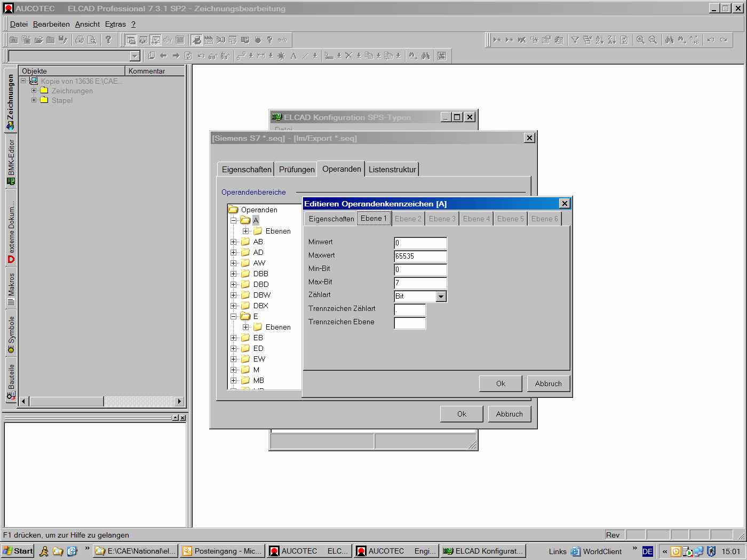Open the BMK-Editor sidebar tab
The height and width of the screenshot is (560, 747).
pyautogui.click(x=11, y=162)
